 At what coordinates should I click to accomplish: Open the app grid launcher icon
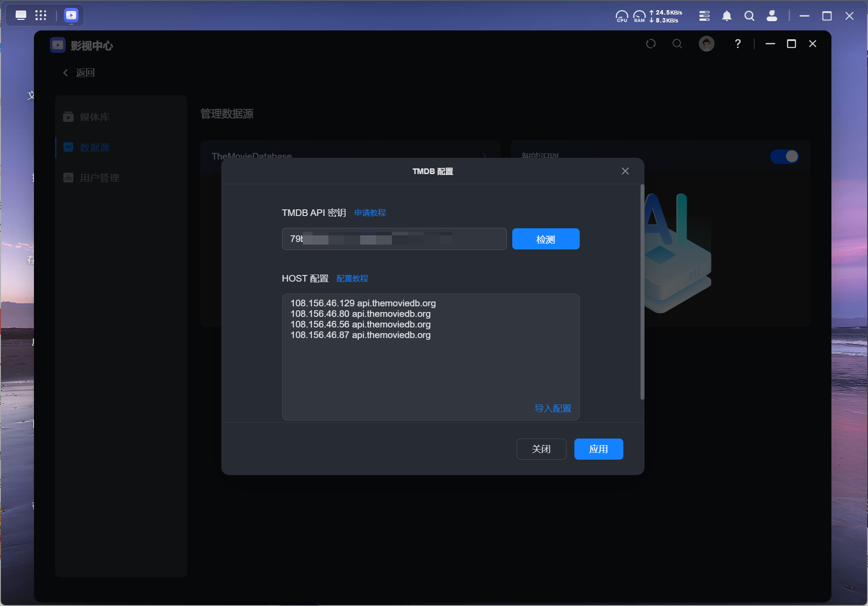click(x=41, y=15)
